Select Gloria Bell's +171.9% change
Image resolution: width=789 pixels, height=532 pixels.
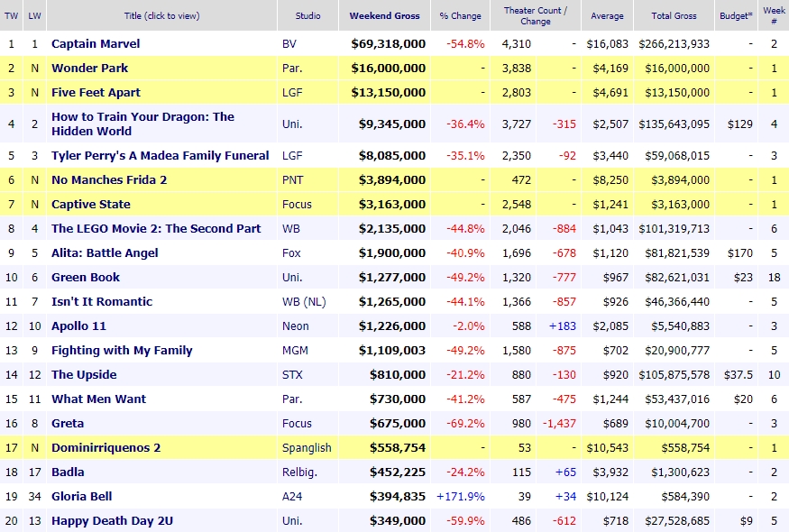(461, 496)
